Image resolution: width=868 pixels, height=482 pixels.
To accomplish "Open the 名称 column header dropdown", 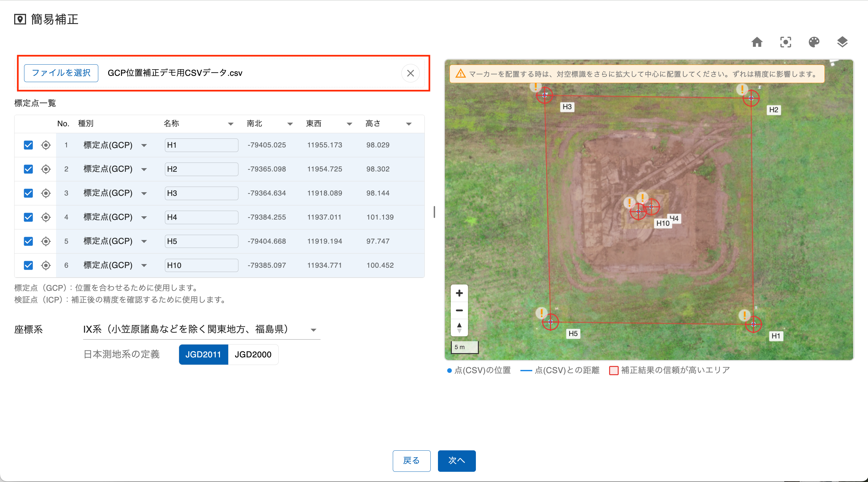I will tap(231, 124).
